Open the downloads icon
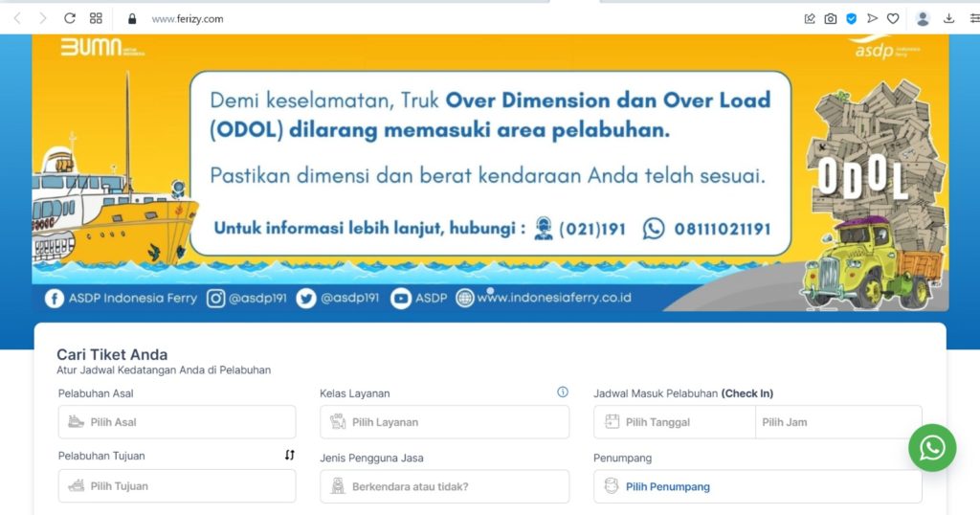Viewport: 980px width, 515px height. 948,19
